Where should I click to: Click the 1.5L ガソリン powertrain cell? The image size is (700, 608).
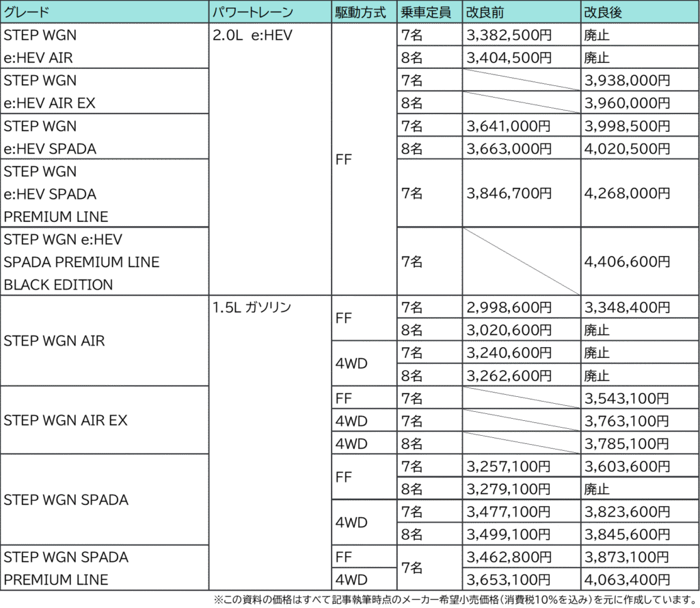point(270,443)
